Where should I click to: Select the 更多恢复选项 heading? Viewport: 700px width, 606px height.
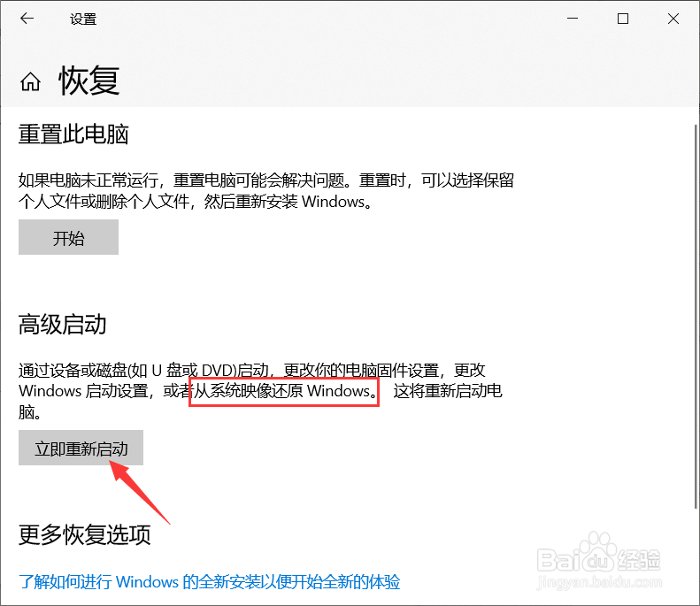coord(85,534)
